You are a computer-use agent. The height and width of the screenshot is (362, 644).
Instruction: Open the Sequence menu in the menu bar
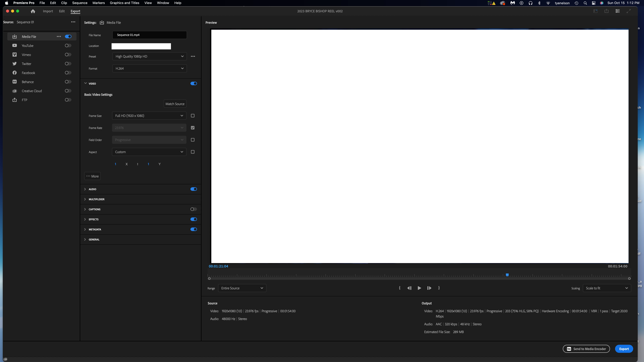[79, 3]
